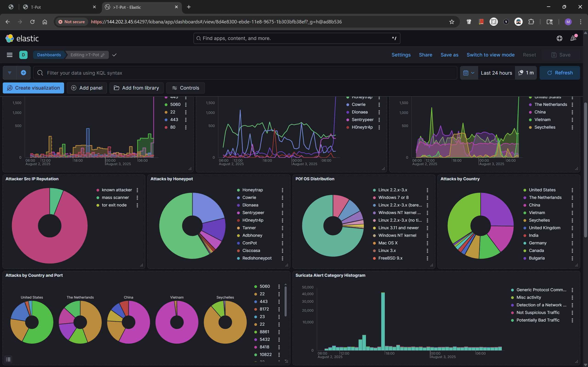Click the Not secure site indicator

point(72,22)
